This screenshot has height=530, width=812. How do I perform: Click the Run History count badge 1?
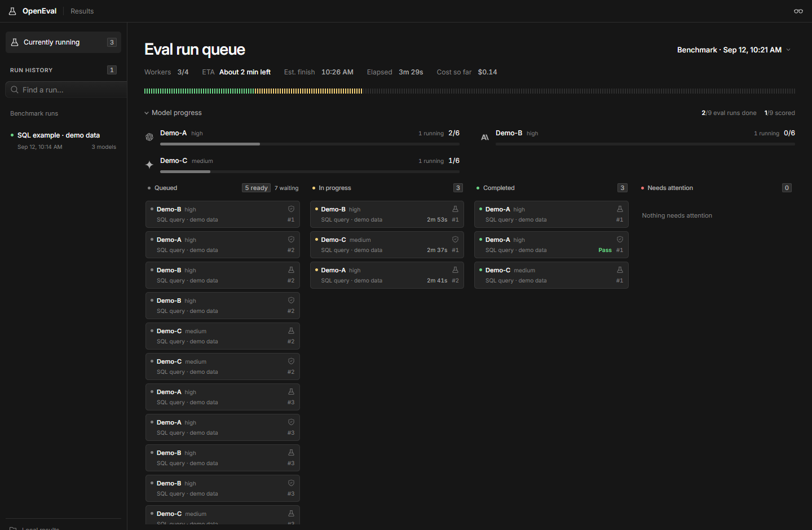point(112,70)
